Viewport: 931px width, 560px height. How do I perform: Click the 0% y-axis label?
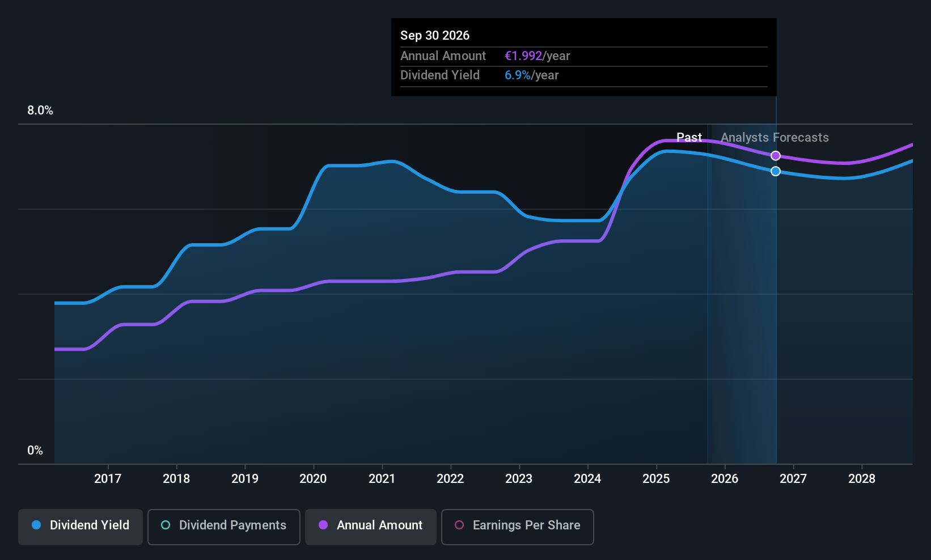[35, 451]
